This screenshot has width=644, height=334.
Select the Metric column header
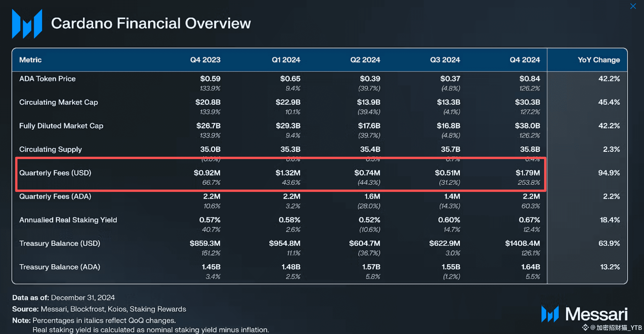[x=30, y=60]
